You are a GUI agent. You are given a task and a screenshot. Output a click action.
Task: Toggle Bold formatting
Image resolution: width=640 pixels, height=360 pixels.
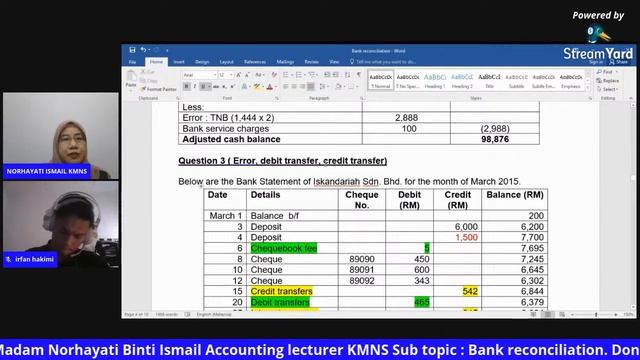pyautogui.click(x=187, y=87)
